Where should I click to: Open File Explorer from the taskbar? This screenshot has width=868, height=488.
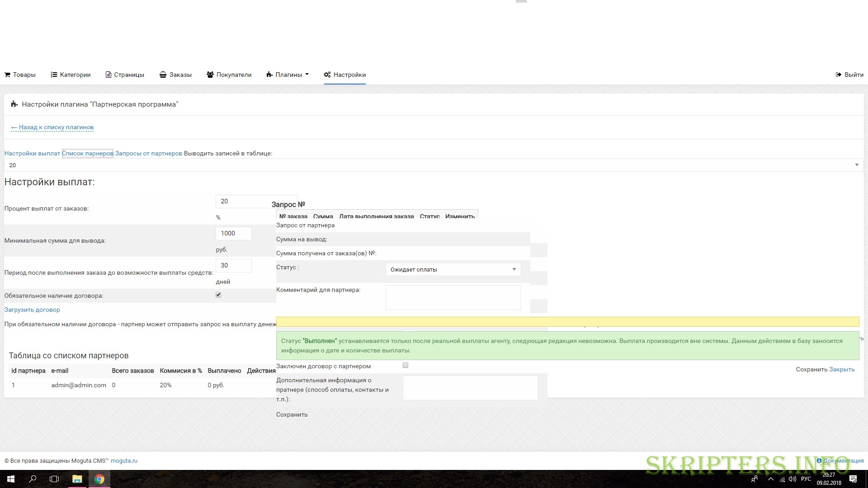tap(77, 479)
